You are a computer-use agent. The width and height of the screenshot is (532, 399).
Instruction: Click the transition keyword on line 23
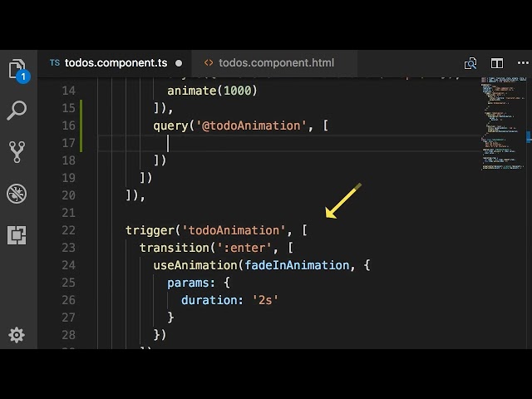(175, 248)
